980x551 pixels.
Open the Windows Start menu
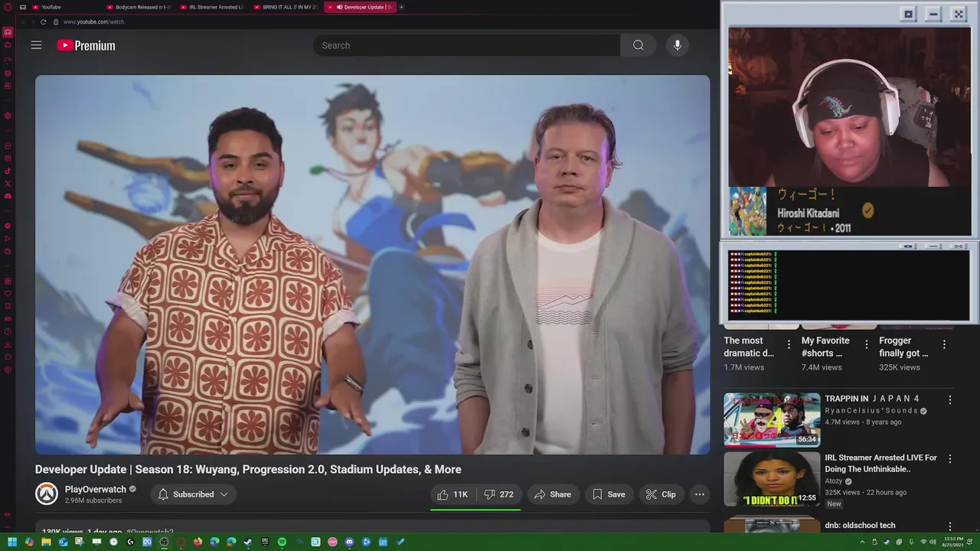12,542
